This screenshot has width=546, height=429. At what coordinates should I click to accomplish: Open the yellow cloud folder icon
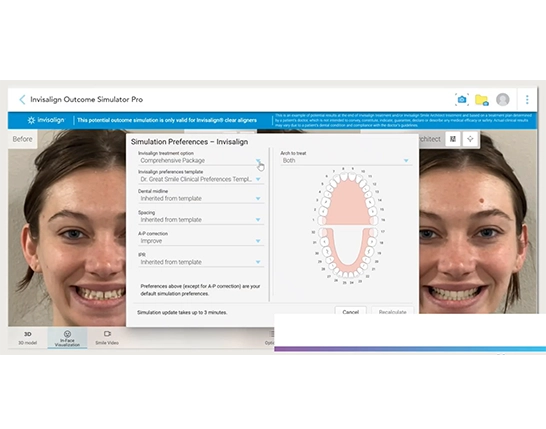tap(482, 100)
